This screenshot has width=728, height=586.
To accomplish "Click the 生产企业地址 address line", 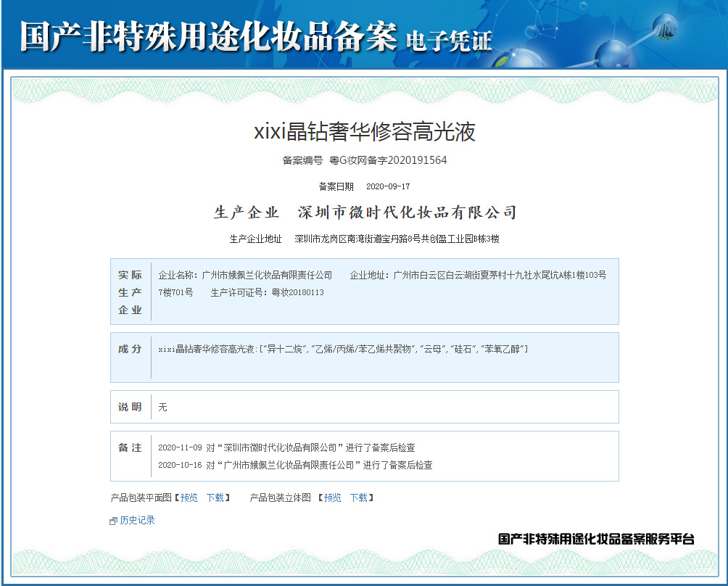I will coord(365,239).
